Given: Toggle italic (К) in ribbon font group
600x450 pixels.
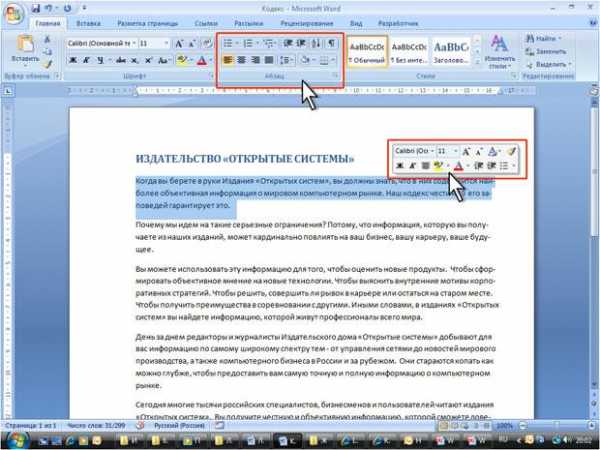Looking at the screenshot, I should (86, 60).
